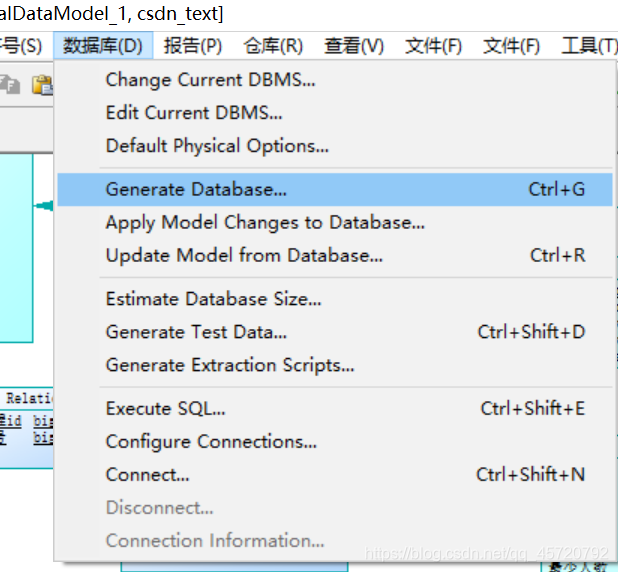Select Update Model from Database...

[335, 255]
